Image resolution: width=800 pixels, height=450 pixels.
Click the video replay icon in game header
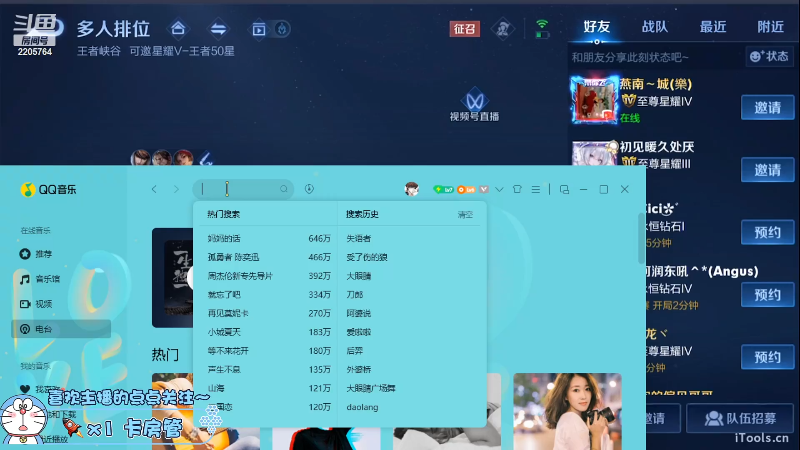pyautogui.click(x=259, y=30)
